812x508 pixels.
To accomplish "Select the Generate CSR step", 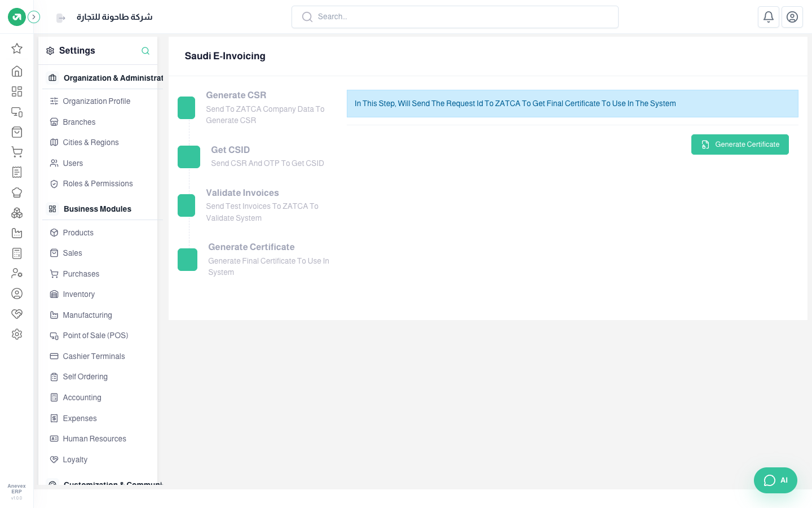I will coord(254,107).
